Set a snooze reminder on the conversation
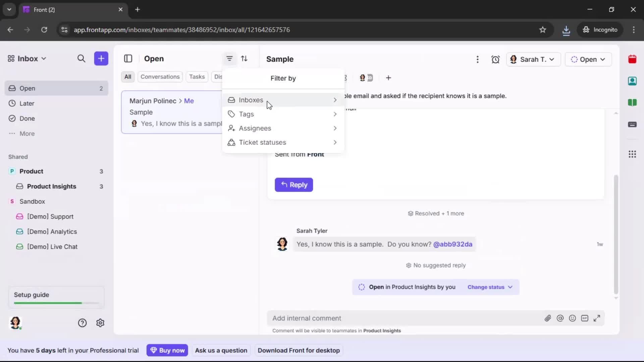Image resolution: width=644 pixels, height=362 pixels. click(x=496, y=59)
